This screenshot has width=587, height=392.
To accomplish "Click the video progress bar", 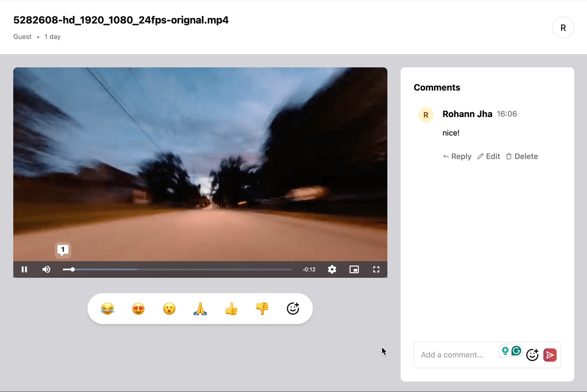I will [x=177, y=269].
